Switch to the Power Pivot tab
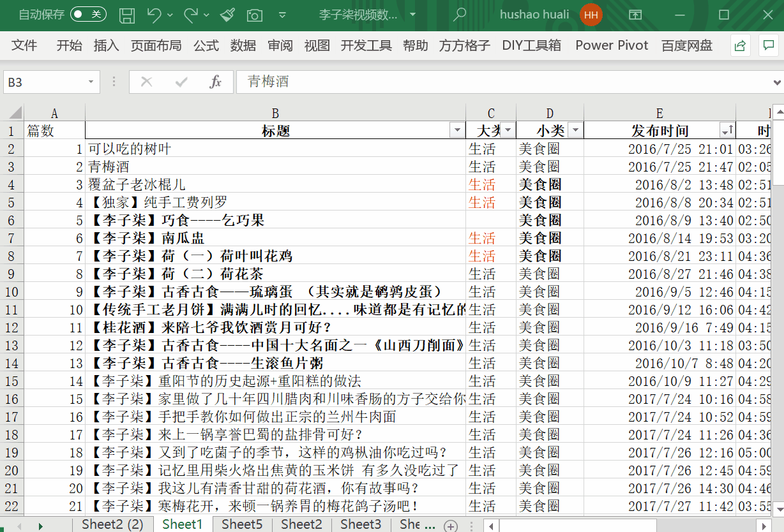 coord(612,45)
